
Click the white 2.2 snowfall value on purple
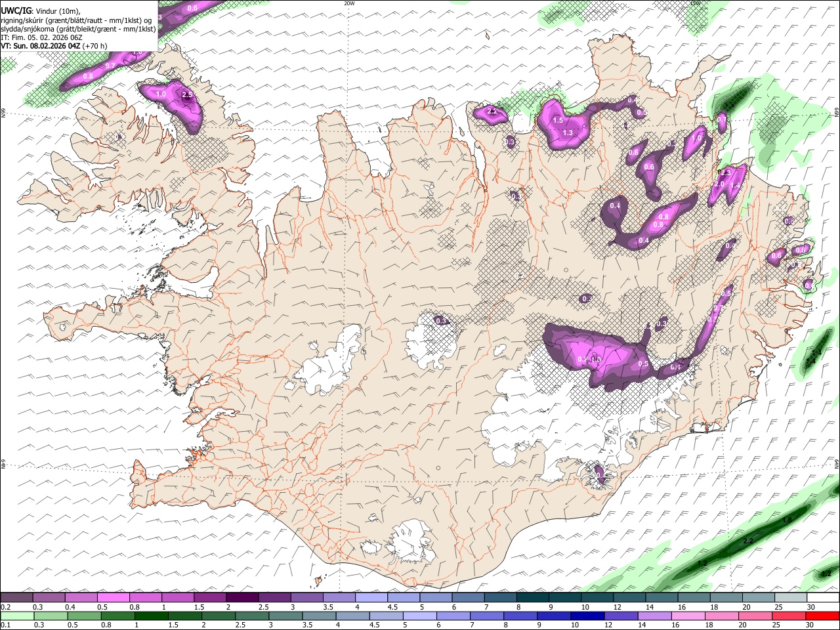[x=492, y=112]
